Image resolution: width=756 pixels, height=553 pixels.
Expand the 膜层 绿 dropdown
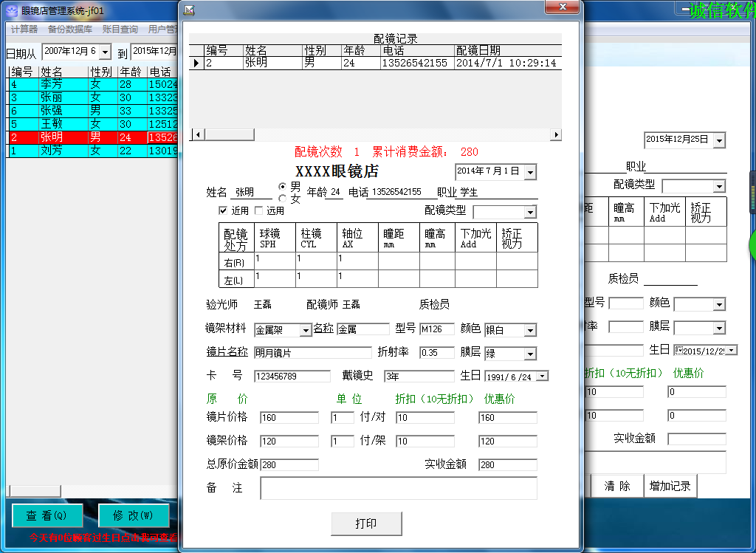pos(530,354)
